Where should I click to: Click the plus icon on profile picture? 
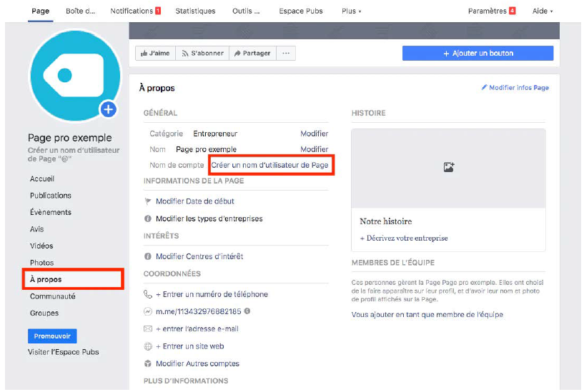[109, 109]
